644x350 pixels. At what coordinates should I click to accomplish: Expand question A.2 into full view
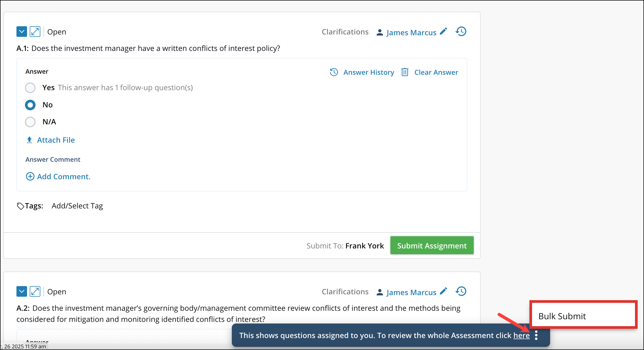tap(35, 291)
